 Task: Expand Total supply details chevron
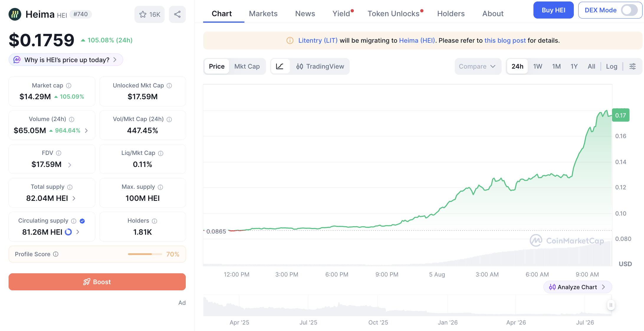pyautogui.click(x=74, y=198)
